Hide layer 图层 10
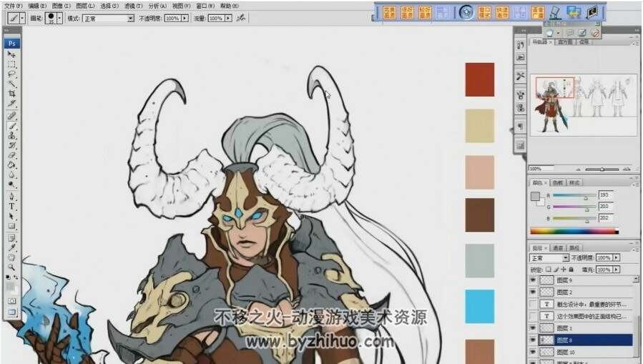Screen dimensions: 643x364 coord(533,352)
